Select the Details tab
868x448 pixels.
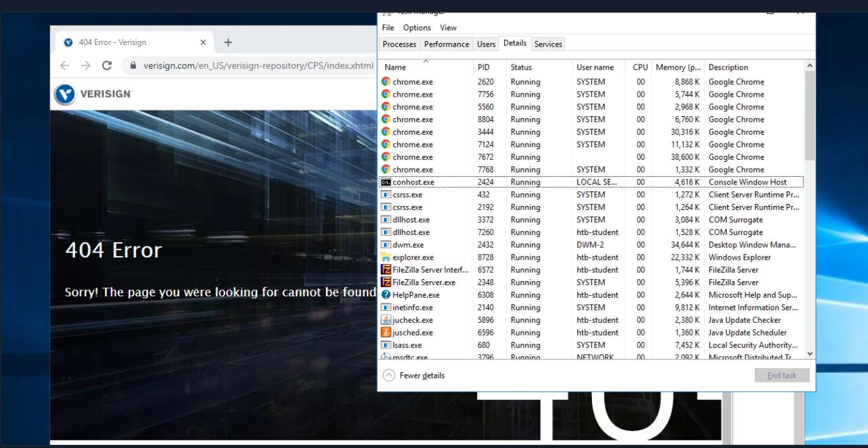(x=515, y=43)
